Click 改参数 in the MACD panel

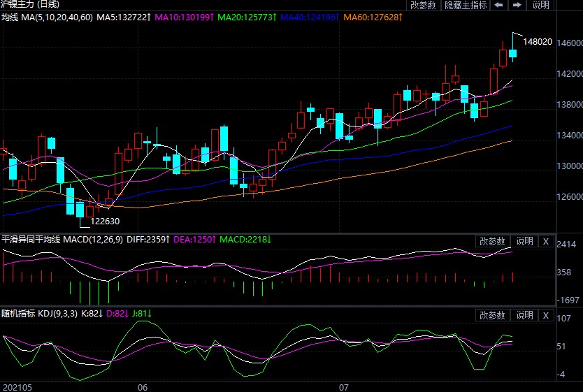(x=492, y=240)
